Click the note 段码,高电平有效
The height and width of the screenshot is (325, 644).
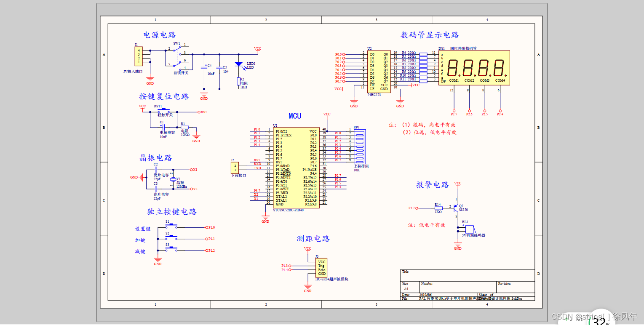[x=435, y=125]
